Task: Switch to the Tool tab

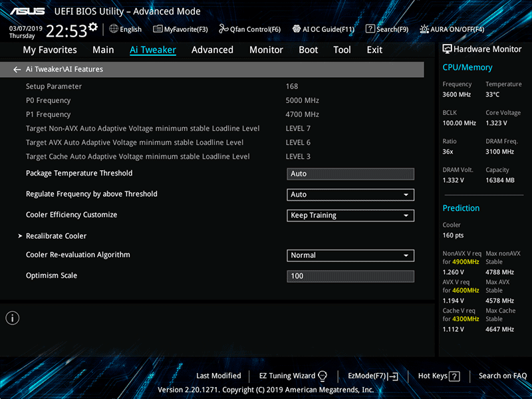Action: coord(342,50)
